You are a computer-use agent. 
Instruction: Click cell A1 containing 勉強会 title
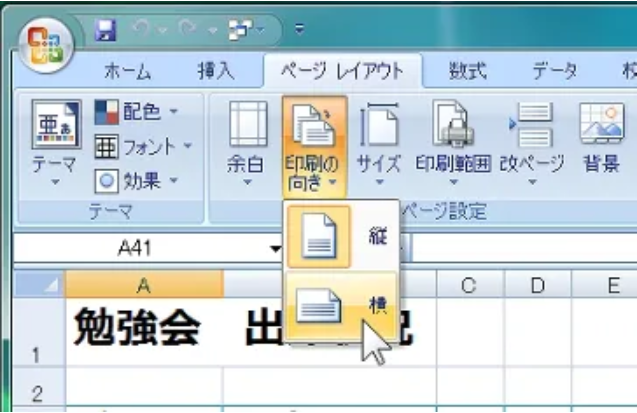click(144, 332)
